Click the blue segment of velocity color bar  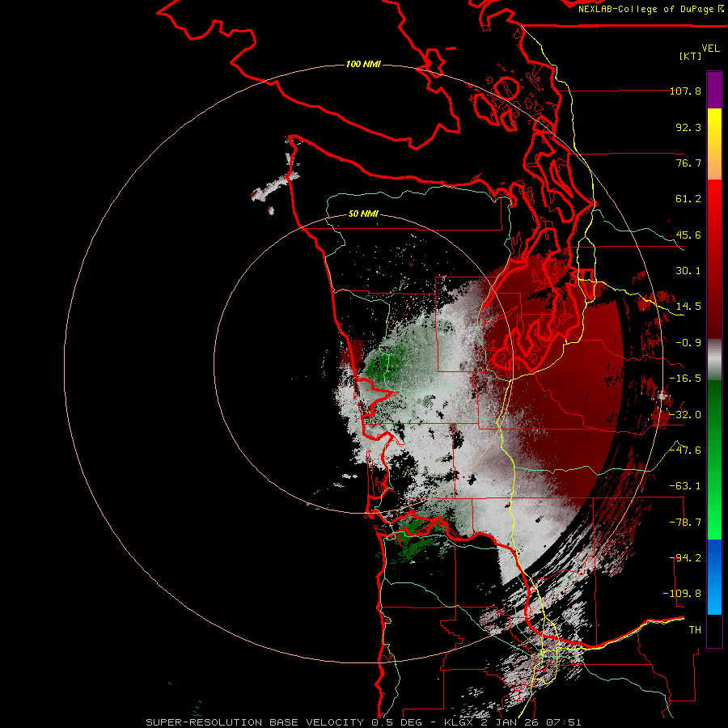[714, 577]
